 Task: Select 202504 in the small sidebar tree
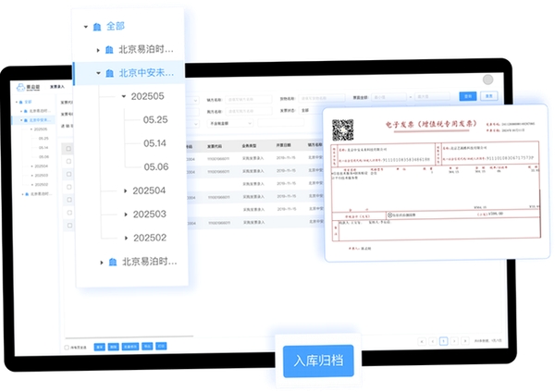[41, 166]
